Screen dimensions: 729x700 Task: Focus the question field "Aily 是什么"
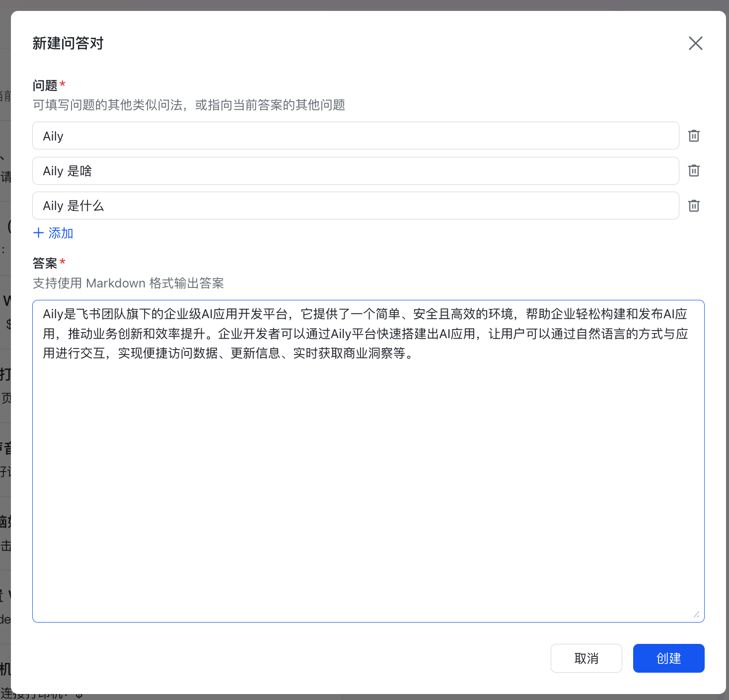coord(356,206)
